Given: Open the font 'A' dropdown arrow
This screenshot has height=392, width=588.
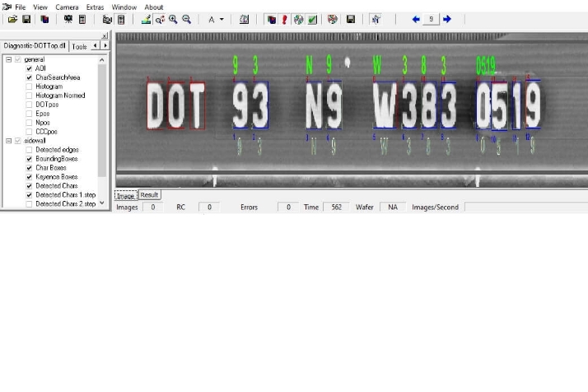Looking at the screenshot, I should [x=222, y=19].
